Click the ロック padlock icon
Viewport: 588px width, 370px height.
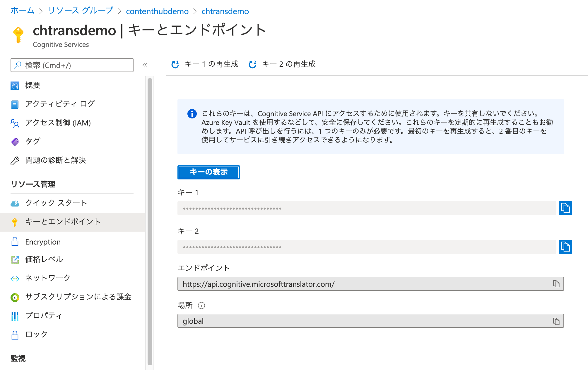(x=15, y=335)
